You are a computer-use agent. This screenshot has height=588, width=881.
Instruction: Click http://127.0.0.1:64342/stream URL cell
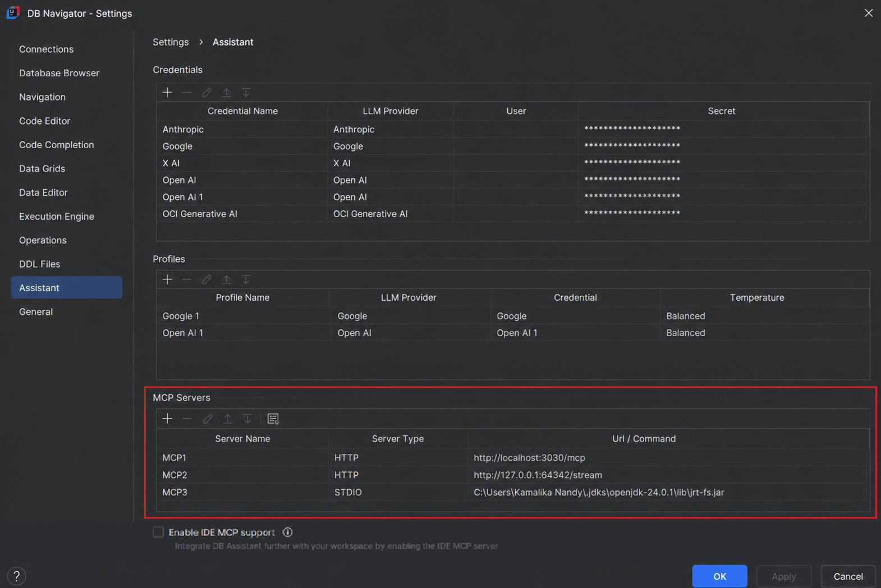point(667,475)
